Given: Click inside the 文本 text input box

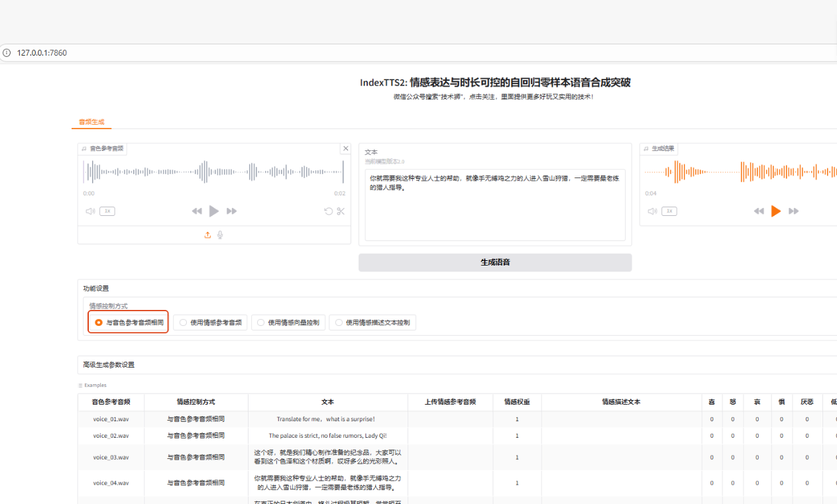Looking at the screenshot, I should tap(495, 205).
